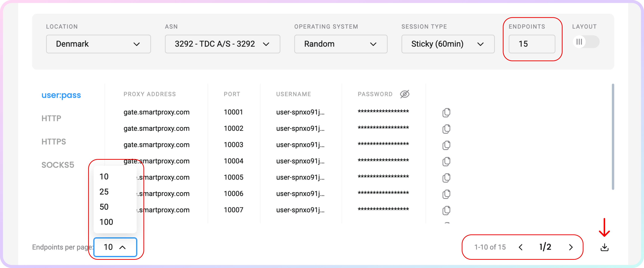Viewport: 644px width, 268px height.
Task: Click the Endpoints input field showing 15
Action: (532, 44)
